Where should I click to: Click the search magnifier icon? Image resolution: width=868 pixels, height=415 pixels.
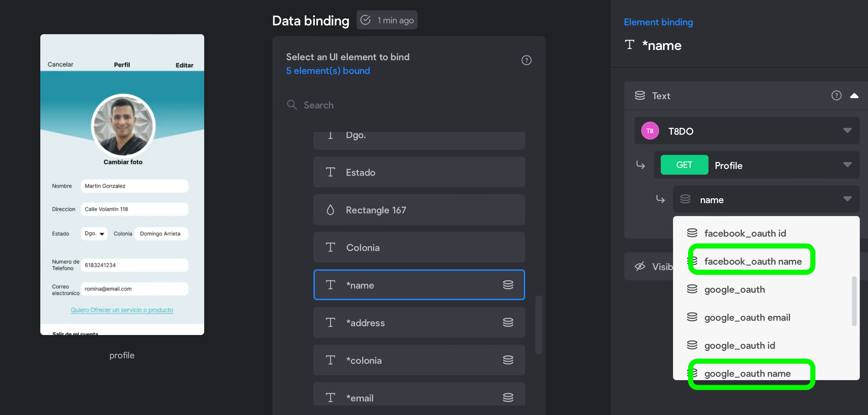pos(292,105)
